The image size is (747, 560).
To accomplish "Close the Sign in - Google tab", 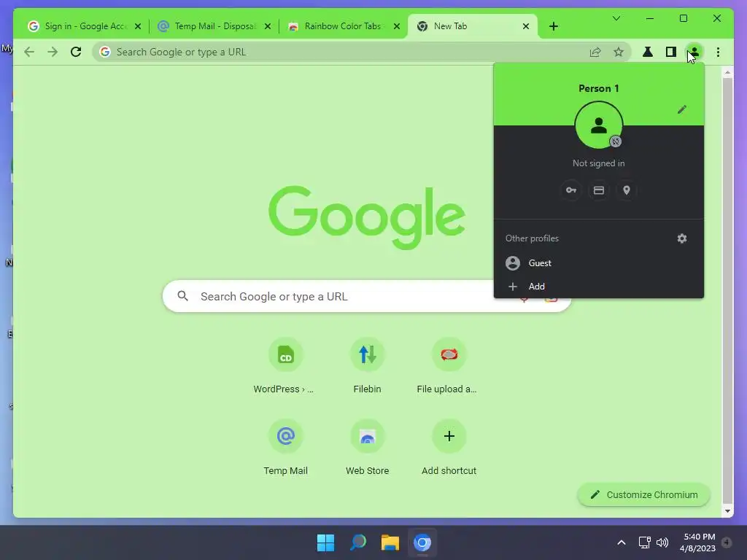I will pyautogui.click(x=138, y=26).
